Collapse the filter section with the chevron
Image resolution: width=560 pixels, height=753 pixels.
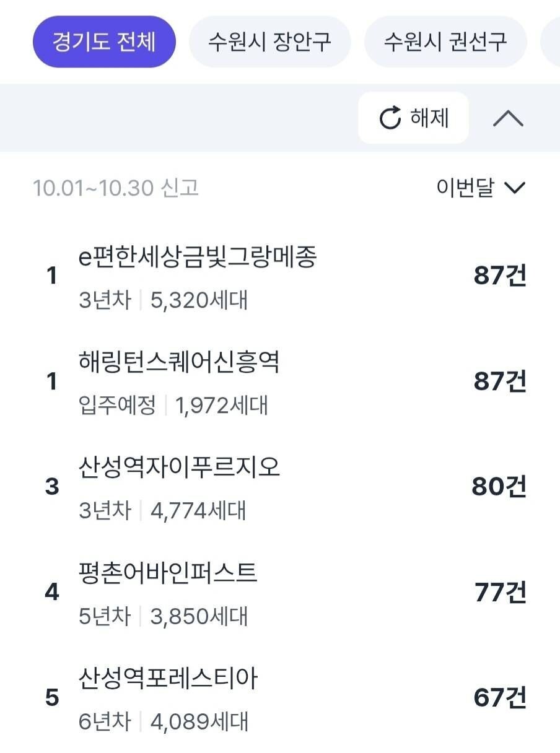coord(509,118)
